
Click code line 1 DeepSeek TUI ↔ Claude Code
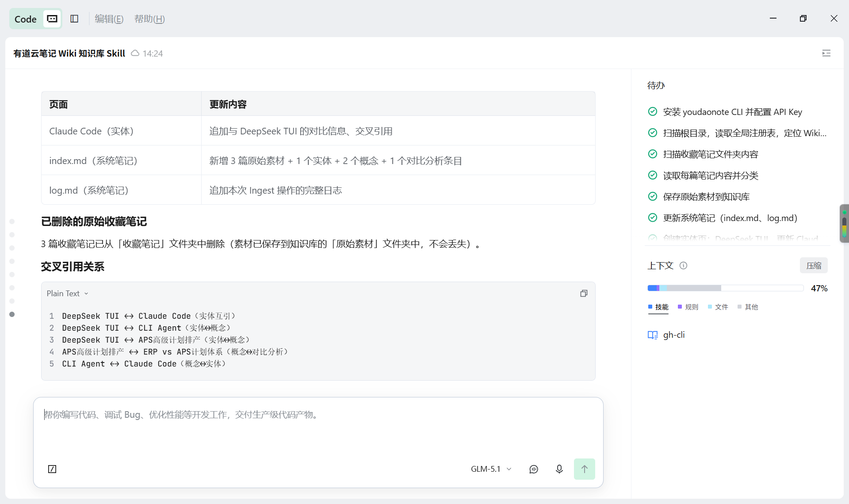[149, 316]
